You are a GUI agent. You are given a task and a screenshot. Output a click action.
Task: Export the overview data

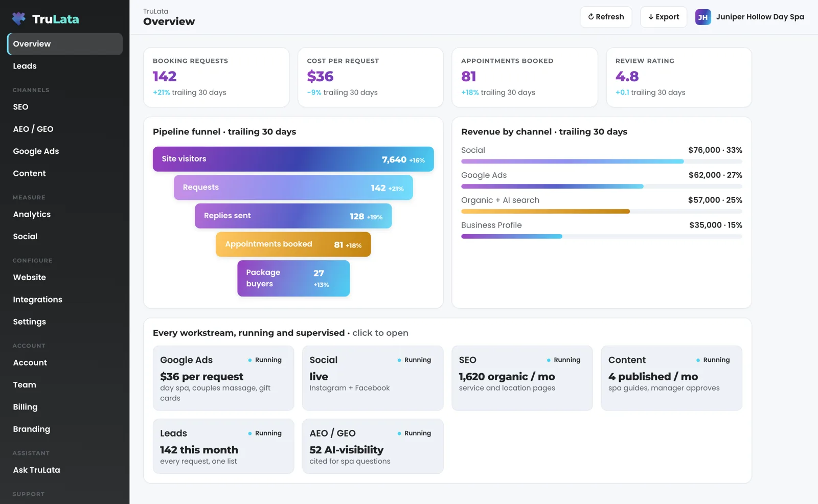click(664, 17)
